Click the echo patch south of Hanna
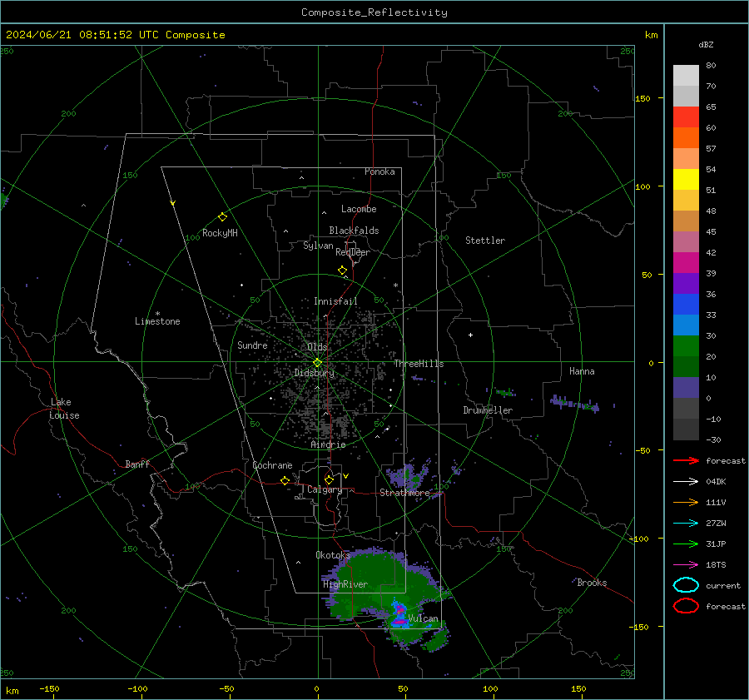 (x=574, y=404)
